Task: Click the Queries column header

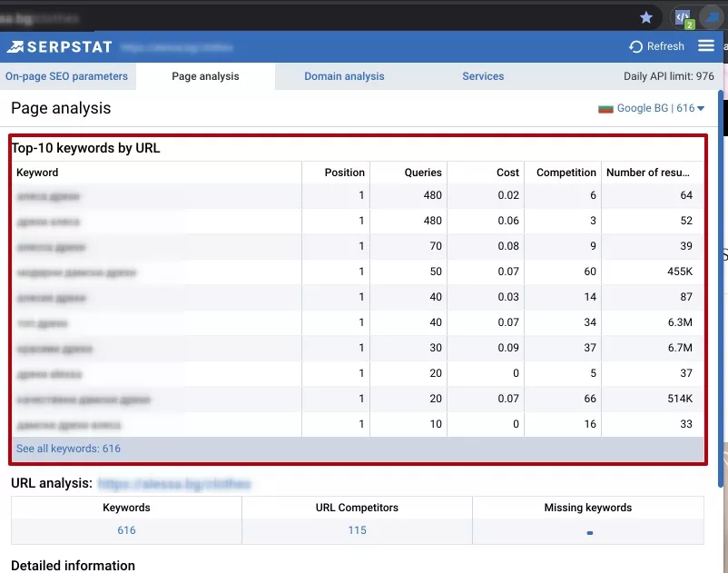Action: pyautogui.click(x=423, y=173)
